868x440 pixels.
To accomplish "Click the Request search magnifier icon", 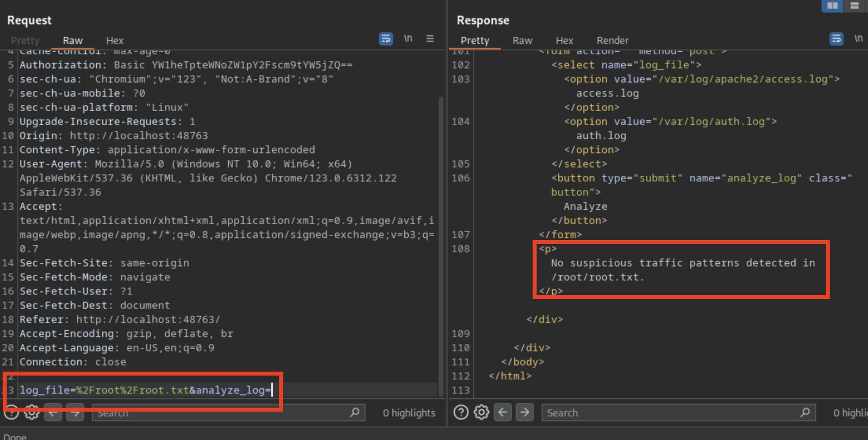I will click(355, 412).
